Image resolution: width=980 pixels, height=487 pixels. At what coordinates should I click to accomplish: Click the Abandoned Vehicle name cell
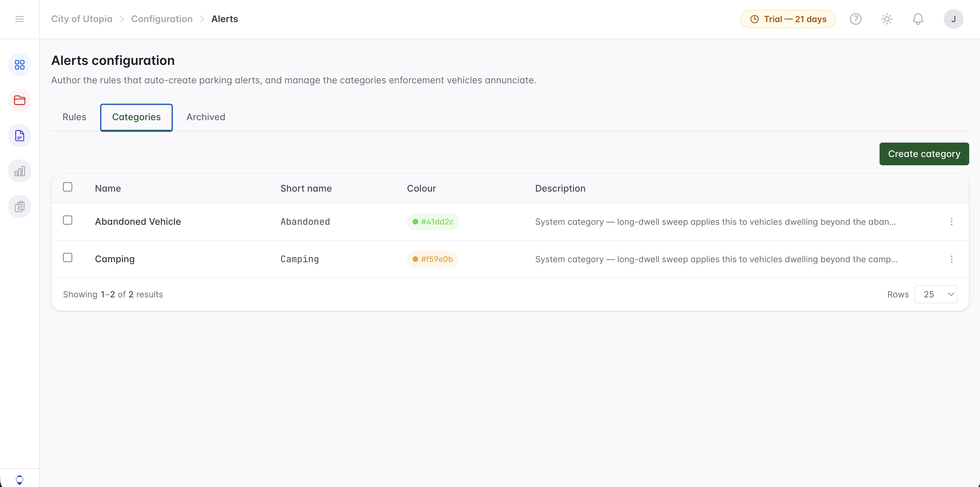pos(138,222)
